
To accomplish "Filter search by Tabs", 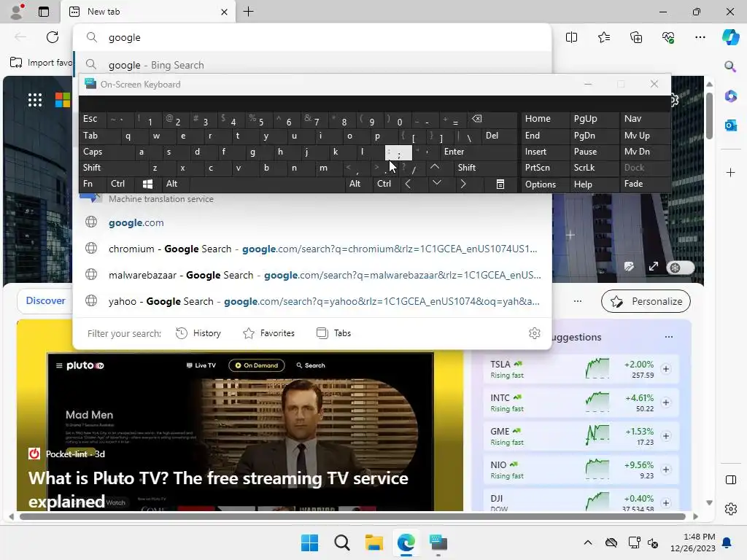I will point(334,333).
